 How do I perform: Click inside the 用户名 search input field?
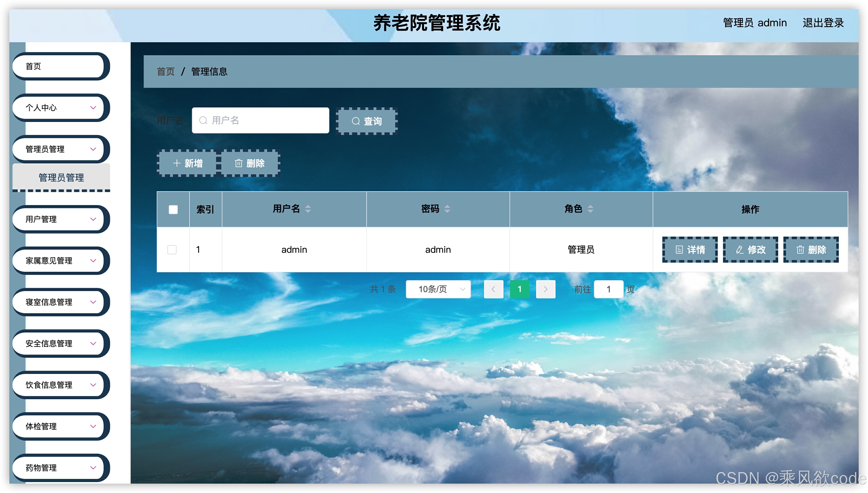[x=260, y=120]
